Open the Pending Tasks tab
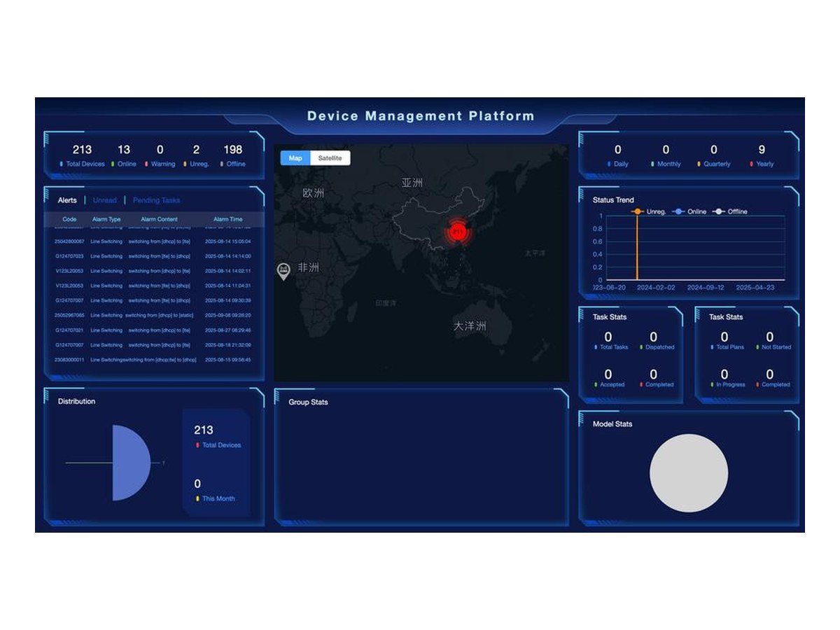 pyautogui.click(x=157, y=200)
